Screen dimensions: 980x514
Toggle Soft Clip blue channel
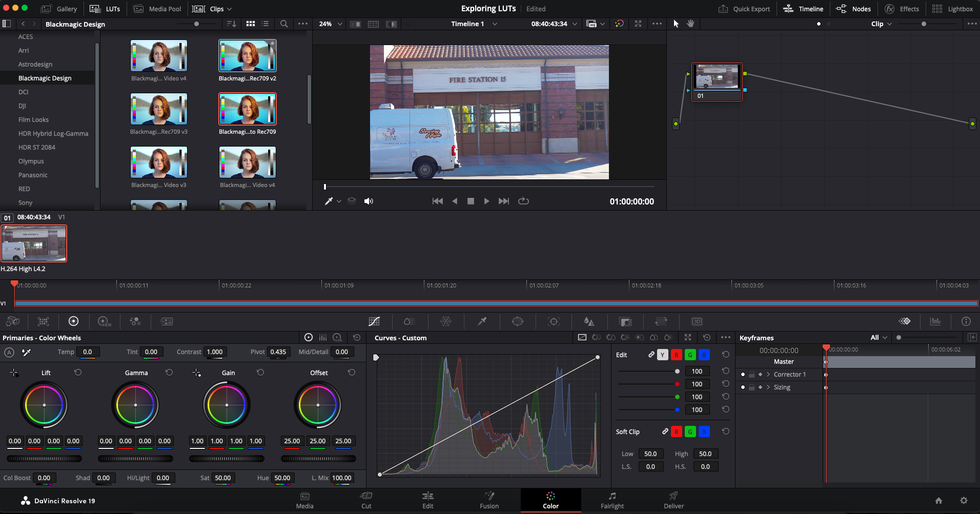click(704, 431)
